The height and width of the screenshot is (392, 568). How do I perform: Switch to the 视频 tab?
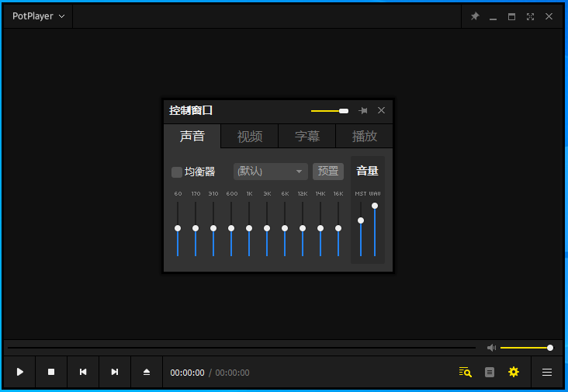point(250,136)
